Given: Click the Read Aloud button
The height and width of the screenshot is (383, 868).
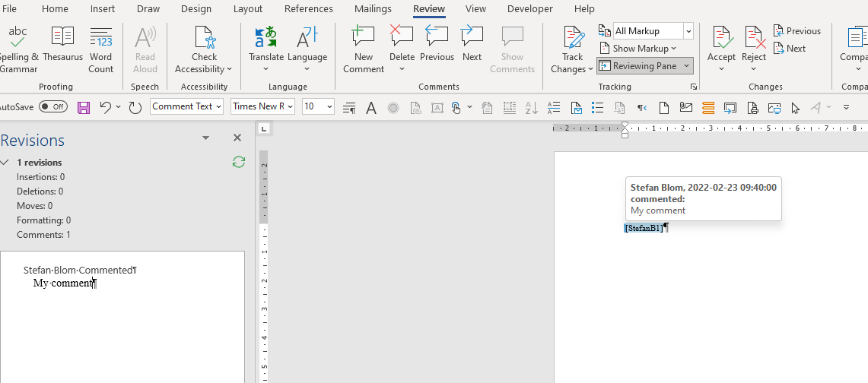Looking at the screenshot, I should coord(145,49).
